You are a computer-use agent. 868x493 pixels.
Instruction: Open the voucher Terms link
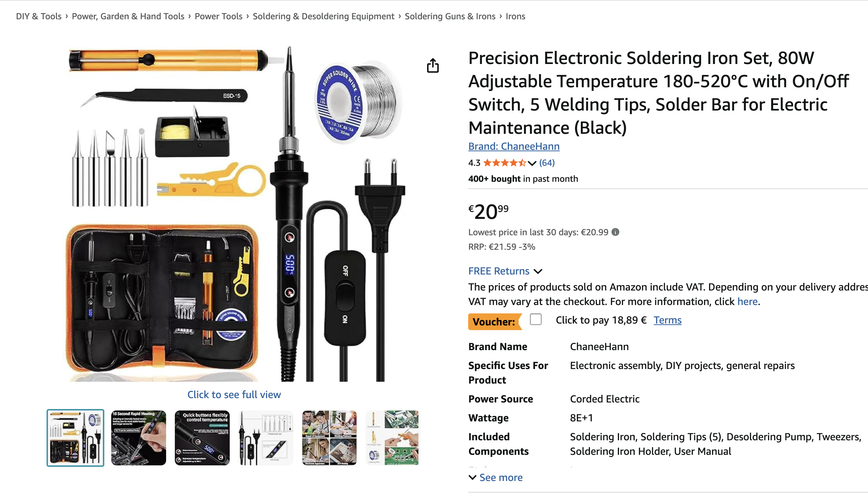[667, 320]
